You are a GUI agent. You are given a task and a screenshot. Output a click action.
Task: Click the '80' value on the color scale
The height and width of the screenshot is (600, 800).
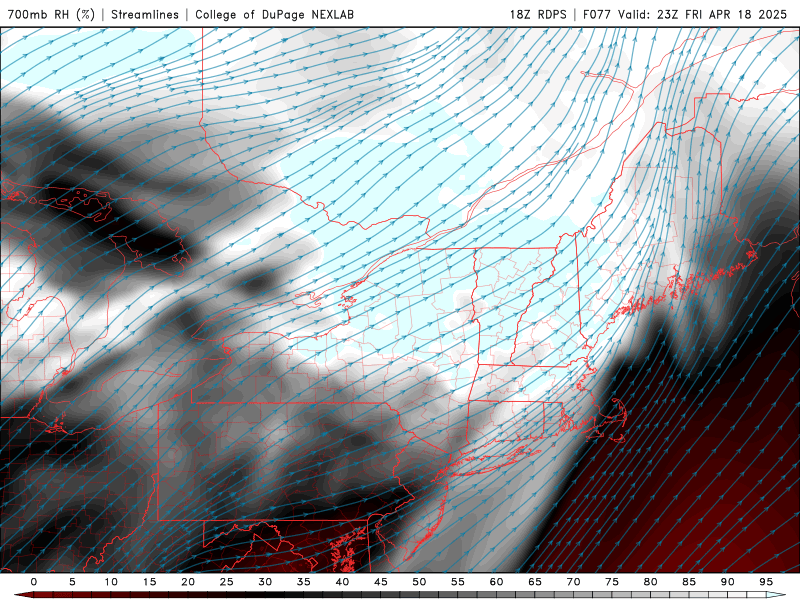click(x=650, y=582)
